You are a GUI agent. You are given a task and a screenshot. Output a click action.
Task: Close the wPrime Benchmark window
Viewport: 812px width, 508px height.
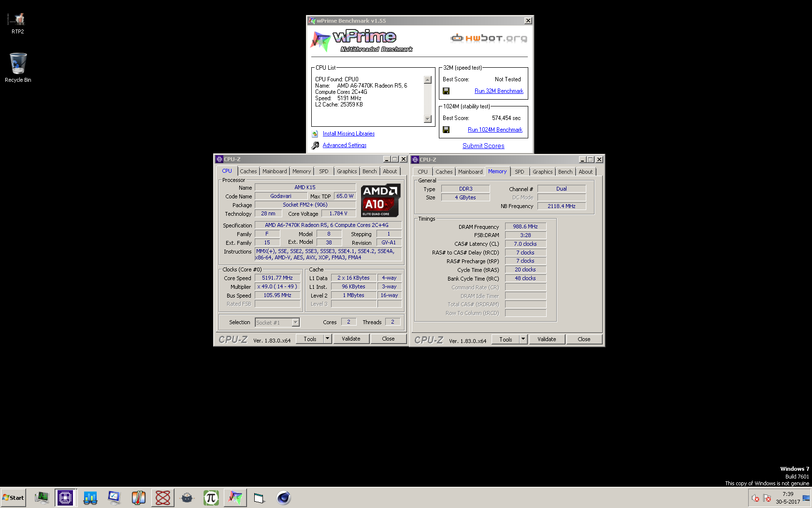(x=528, y=21)
